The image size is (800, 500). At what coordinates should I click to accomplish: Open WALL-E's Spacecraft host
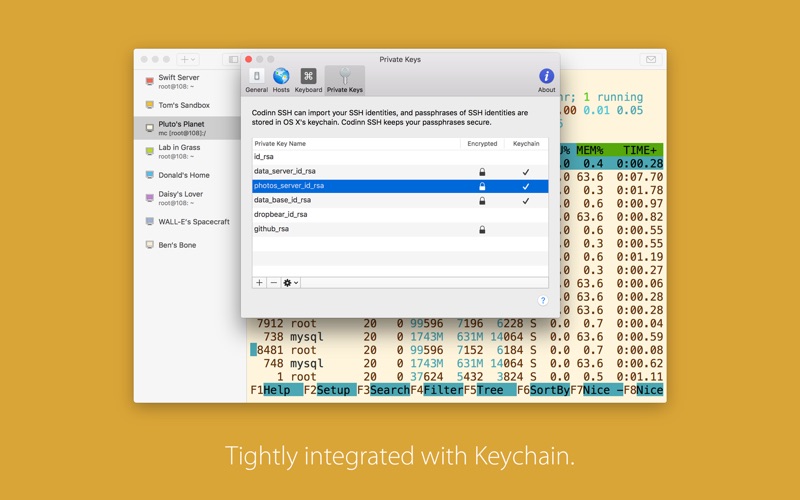187,221
